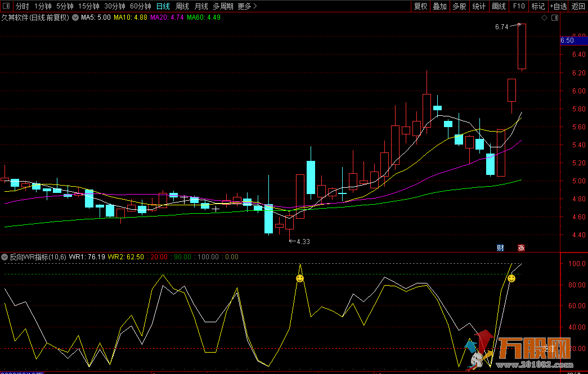Select the 5分钟 period tab
Screen dimensions: 588x374
click(65, 6)
